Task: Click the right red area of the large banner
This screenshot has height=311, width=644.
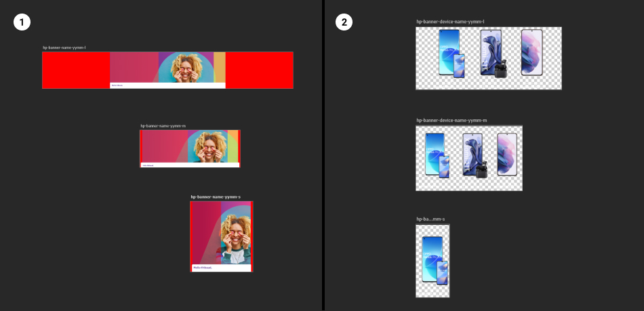Action: point(259,70)
